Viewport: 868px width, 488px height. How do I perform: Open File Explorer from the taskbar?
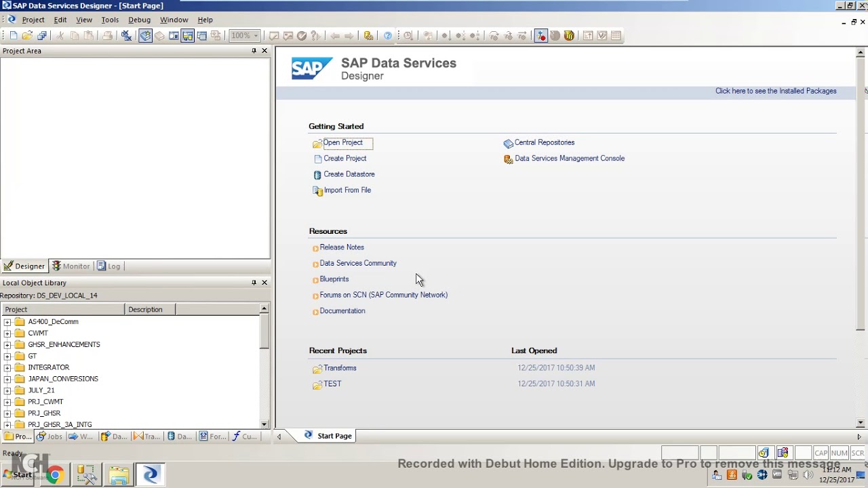pos(119,474)
